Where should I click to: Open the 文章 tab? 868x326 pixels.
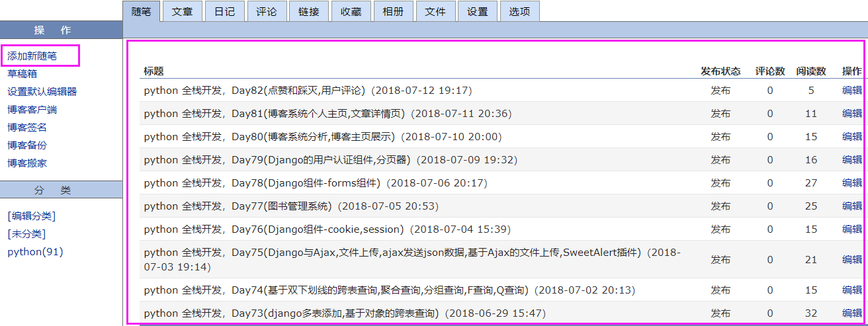click(182, 11)
